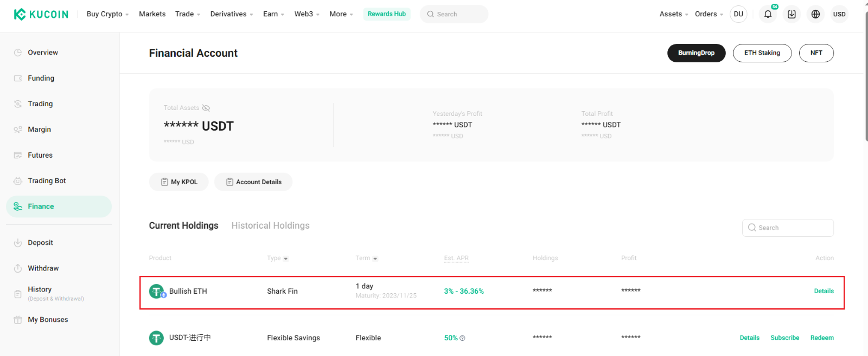This screenshot has width=868, height=356.
Task: Expand the Trade dropdown menu
Action: click(188, 14)
